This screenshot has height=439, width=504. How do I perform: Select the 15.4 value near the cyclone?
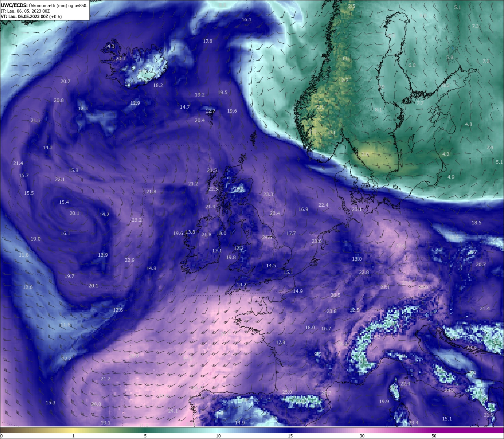point(64,202)
